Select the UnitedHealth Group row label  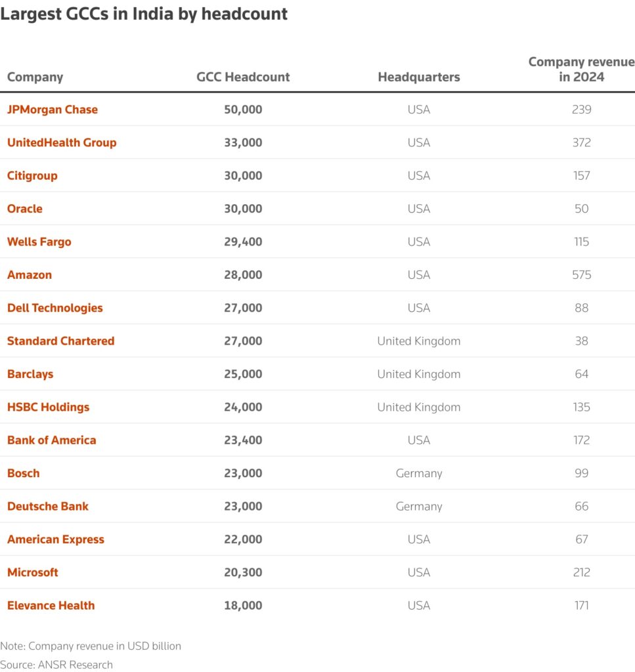(x=62, y=142)
